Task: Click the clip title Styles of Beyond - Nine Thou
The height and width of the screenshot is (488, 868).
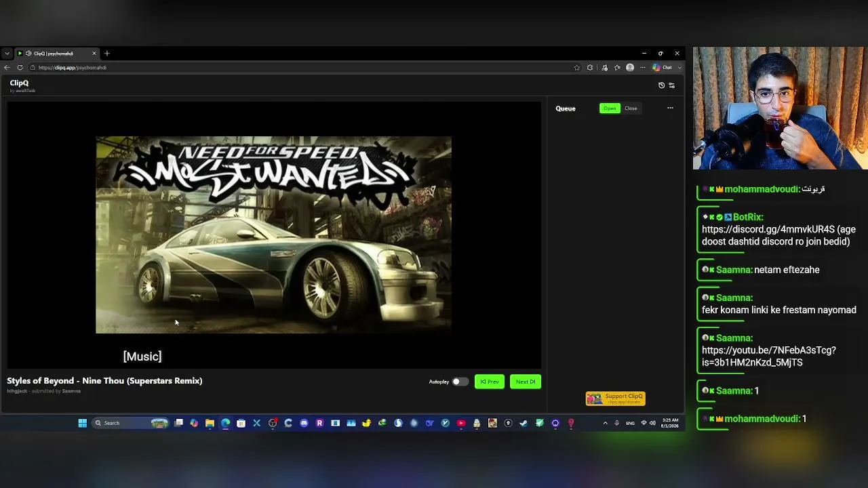Action: (104, 381)
